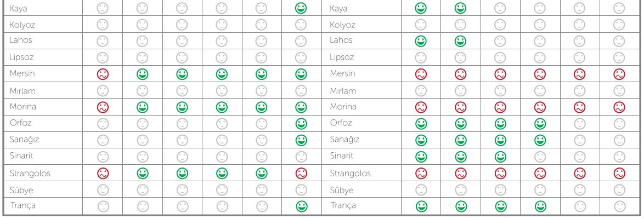Click the green smiley in left Kaya row

[x=301, y=9]
